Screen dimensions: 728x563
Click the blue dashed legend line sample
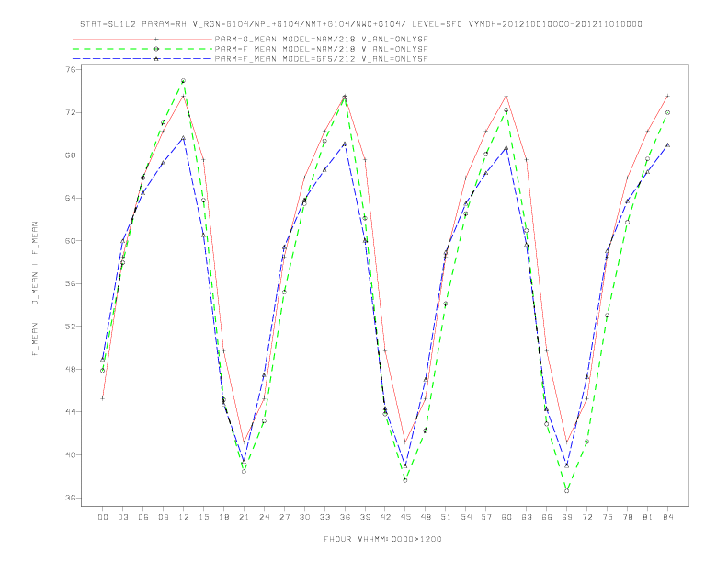pyautogui.click(x=142, y=59)
